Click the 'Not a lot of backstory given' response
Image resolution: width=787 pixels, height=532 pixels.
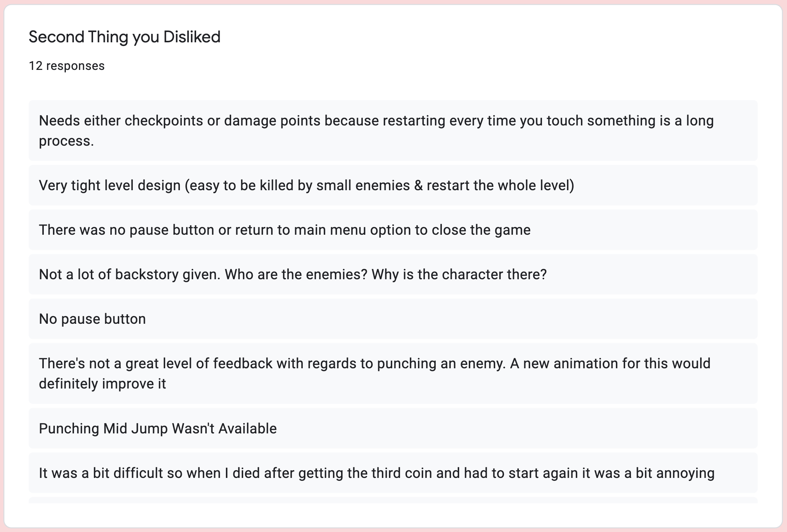[x=393, y=274]
